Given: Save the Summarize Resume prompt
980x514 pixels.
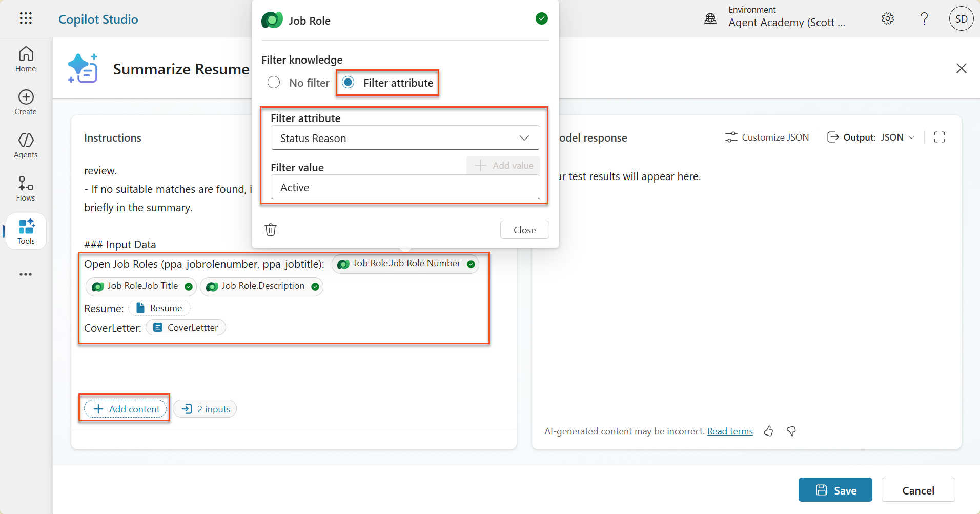Looking at the screenshot, I should [x=834, y=490].
